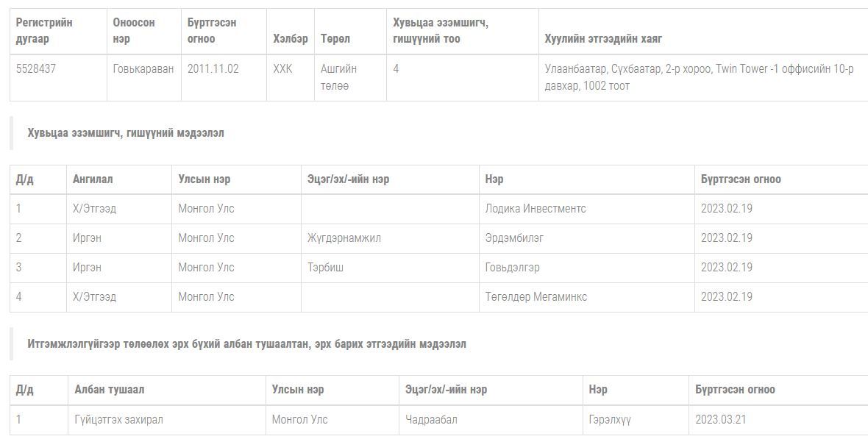The width and height of the screenshot is (868, 439).
Task: Select shareholder Говьдэлгэр
Action: pos(512,268)
